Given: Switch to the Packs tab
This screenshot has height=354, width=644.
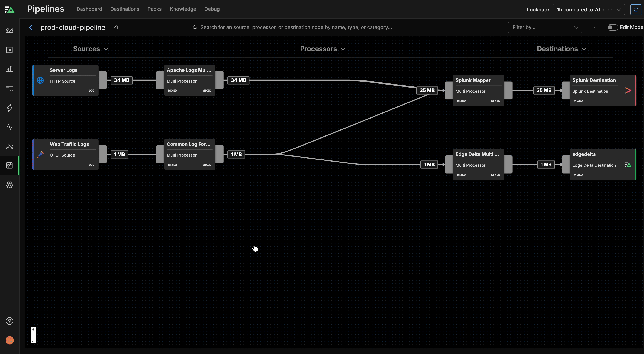Looking at the screenshot, I should (154, 9).
